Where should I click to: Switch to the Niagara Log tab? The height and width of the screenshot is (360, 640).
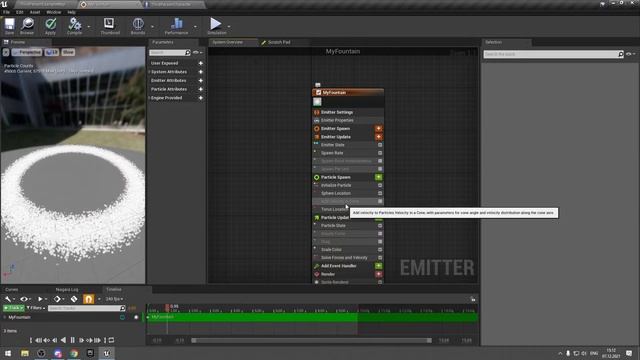click(x=67, y=289)
